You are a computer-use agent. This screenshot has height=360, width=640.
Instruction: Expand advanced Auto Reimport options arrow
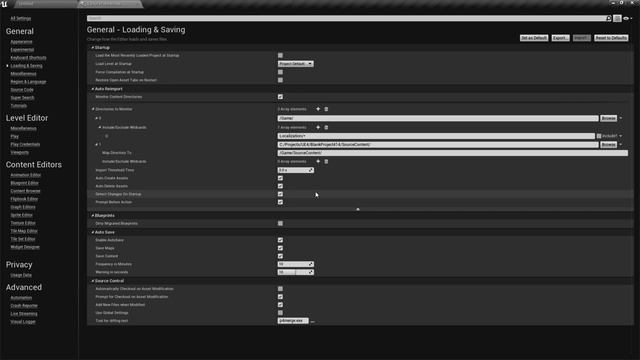pos(358,209)
